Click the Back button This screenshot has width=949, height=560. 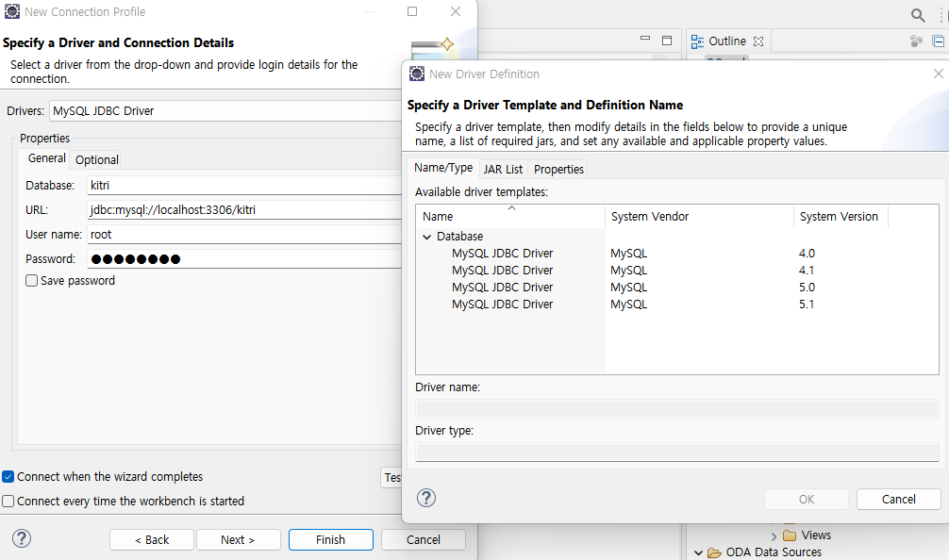click(152, 539)
